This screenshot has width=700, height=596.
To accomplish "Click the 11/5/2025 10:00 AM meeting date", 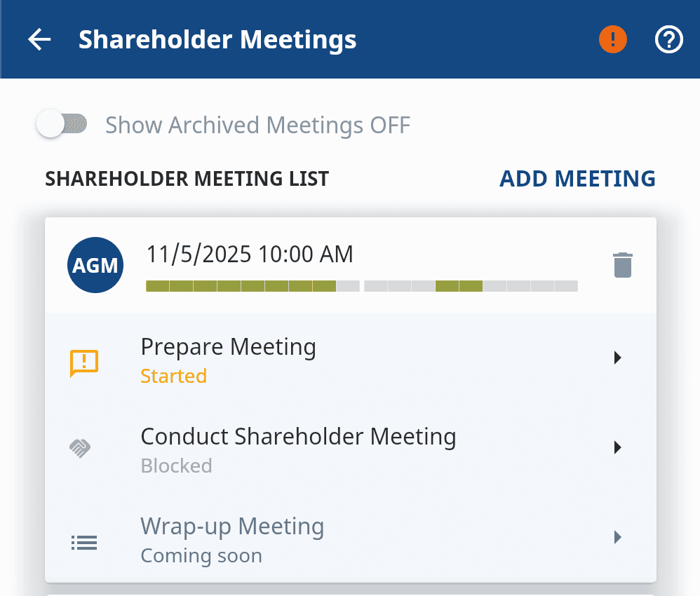I will pos(250,254).
